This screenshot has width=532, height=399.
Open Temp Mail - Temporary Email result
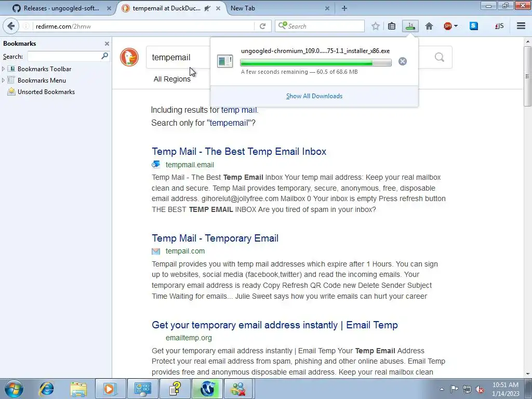(215, 238)
